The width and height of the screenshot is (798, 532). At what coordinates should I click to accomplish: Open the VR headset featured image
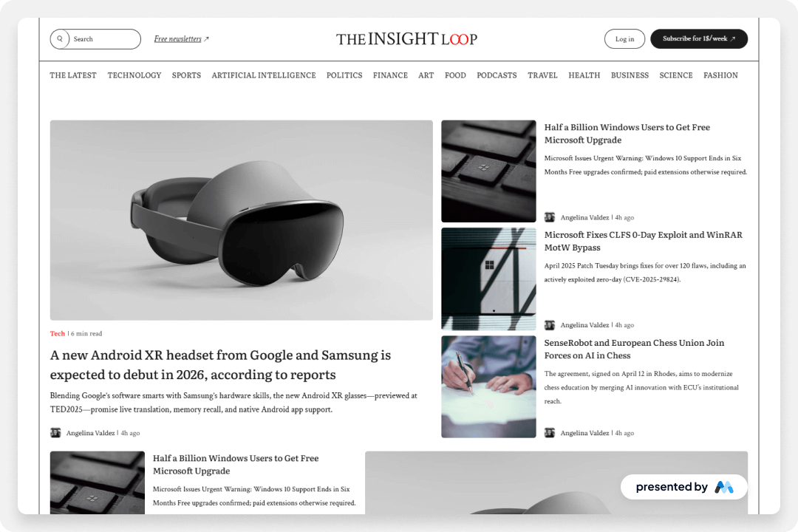click(241, 220)
